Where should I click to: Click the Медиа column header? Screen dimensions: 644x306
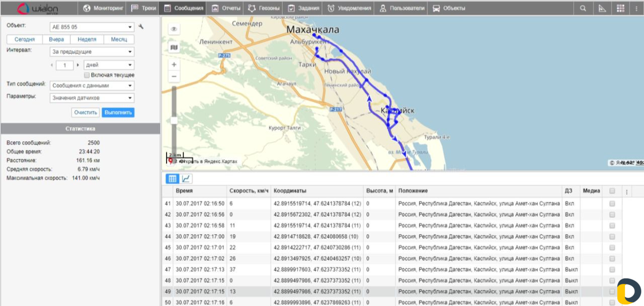[591, 191]
